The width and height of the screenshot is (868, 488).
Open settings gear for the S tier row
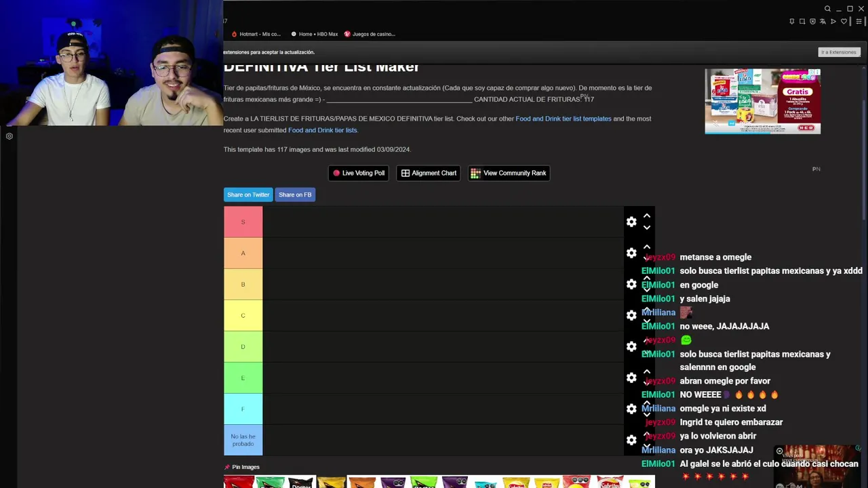(x=631, y=222)
